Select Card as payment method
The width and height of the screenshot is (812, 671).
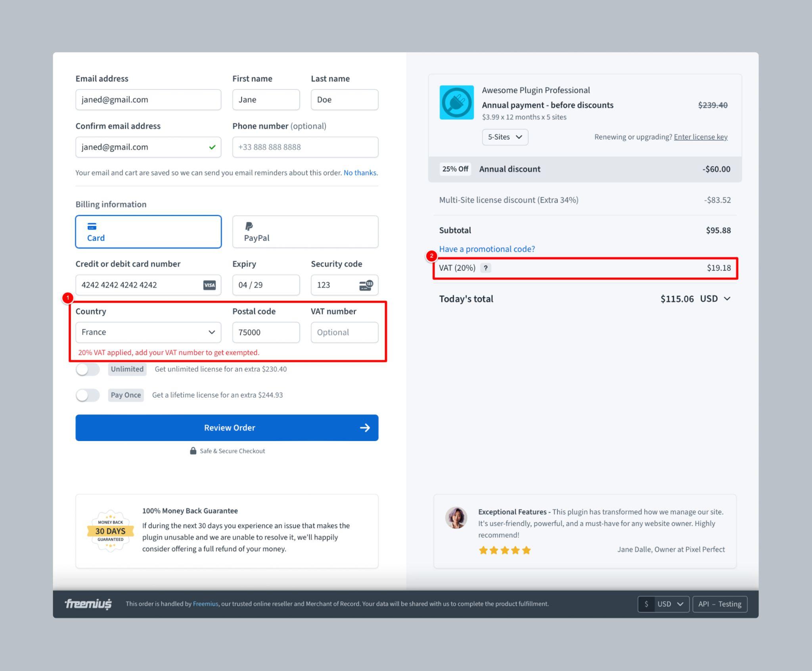click(x=148, y=232)
